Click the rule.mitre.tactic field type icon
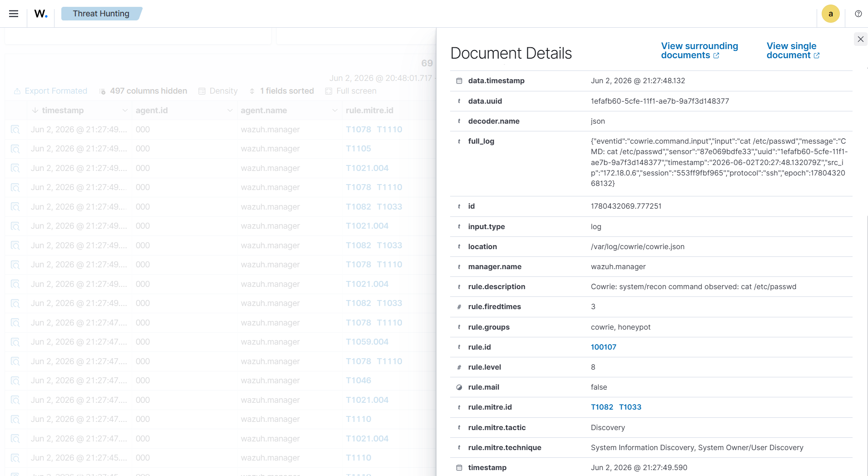The height and width of the screenshot is (476, 868). [459, 427]
